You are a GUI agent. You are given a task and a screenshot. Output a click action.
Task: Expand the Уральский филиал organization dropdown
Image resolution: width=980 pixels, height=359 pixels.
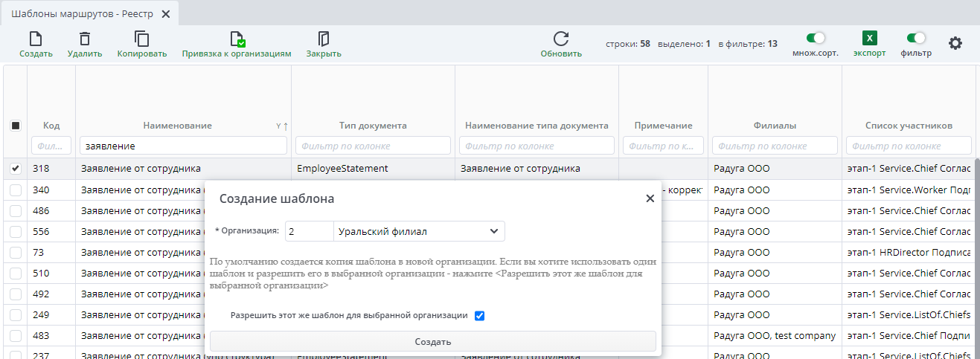click(493, 232)
